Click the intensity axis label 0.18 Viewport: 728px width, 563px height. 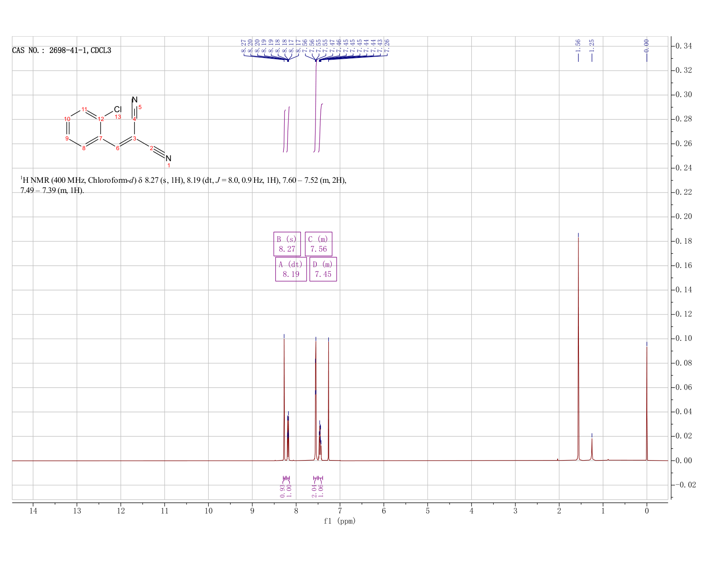click(683, 242)
